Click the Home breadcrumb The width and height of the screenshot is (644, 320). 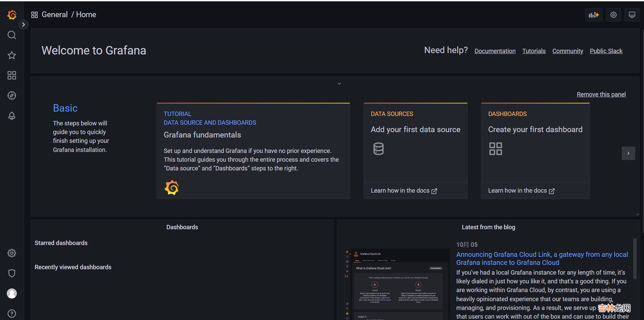tap(86, 14)
